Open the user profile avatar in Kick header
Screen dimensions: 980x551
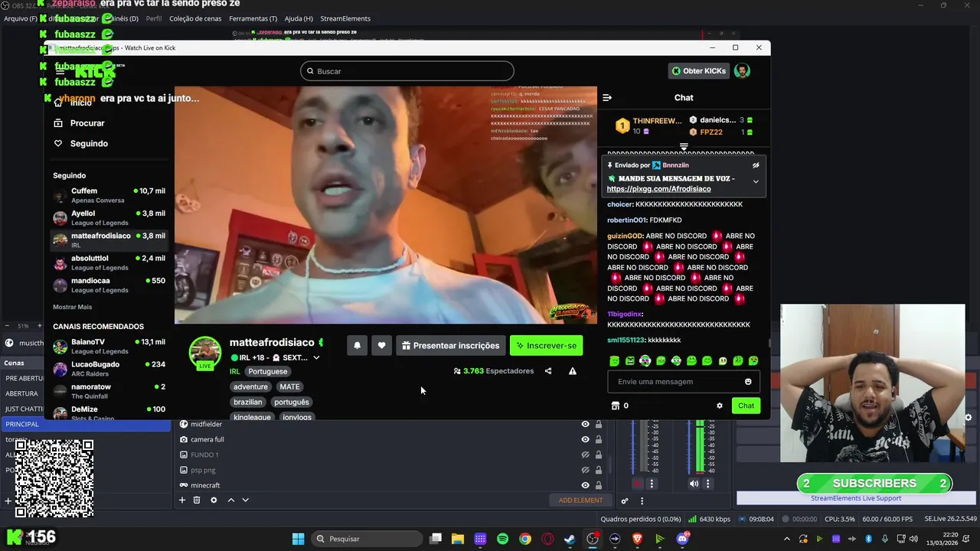pyautogui.click(x=742, y=71)
